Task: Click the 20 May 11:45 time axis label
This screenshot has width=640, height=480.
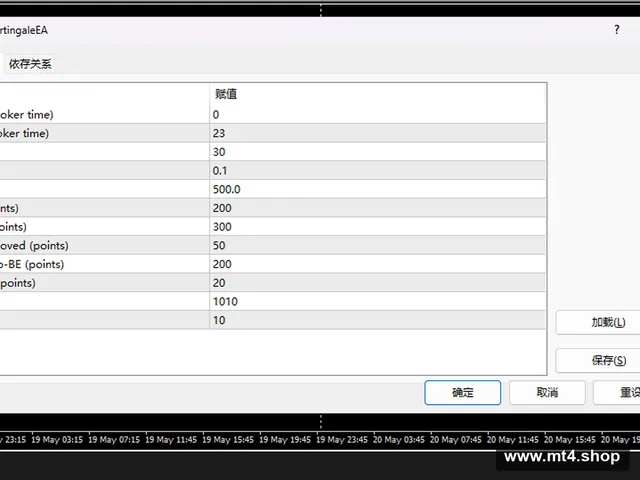Action: 513,440
